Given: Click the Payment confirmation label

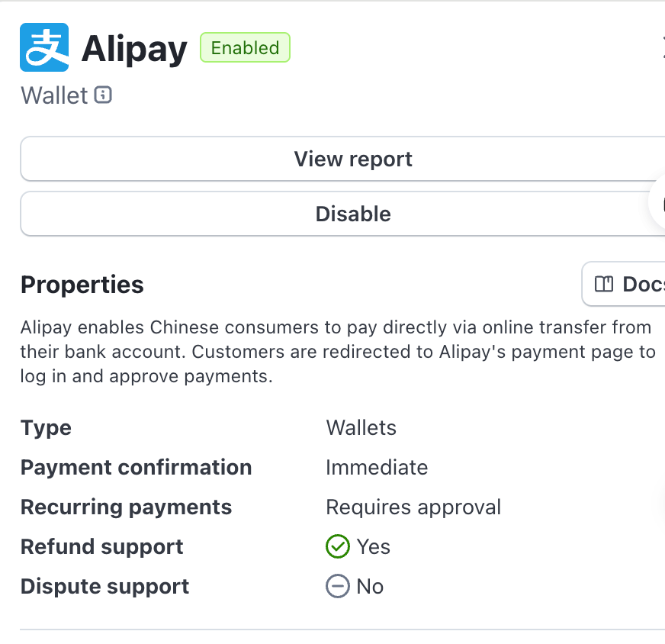Looking at the screenshot, I should click(136, 468).
